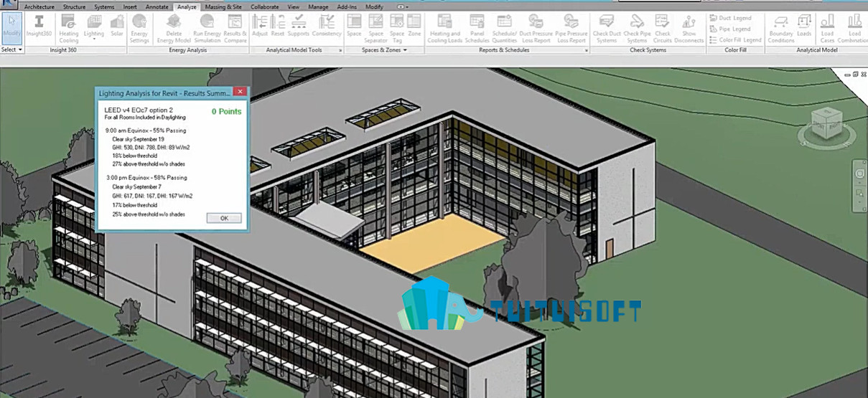Open Reports & Schedules panel launcher arrow
Image resolution: width=868 pixels, height=398 pixels.
[587, 51]
